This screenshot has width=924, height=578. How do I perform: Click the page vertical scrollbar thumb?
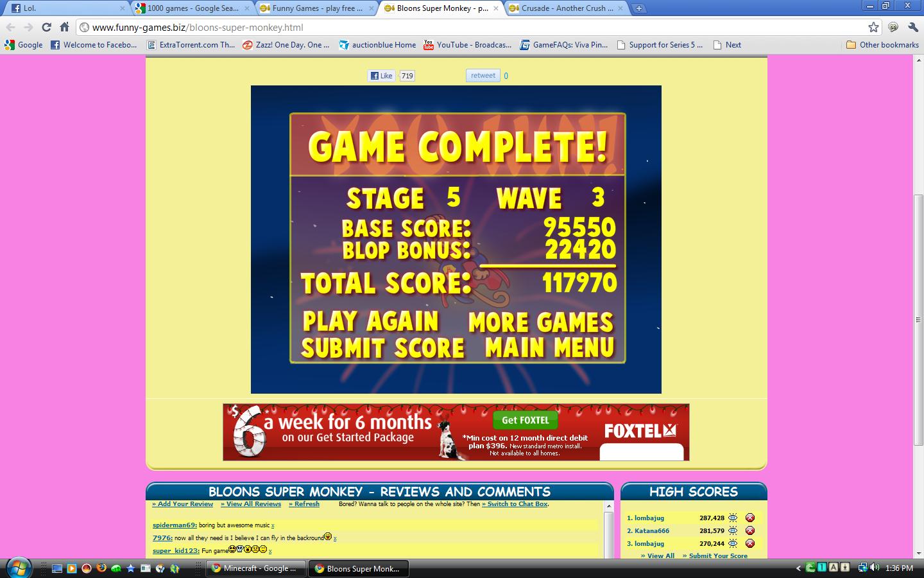[x=918, y=319]
